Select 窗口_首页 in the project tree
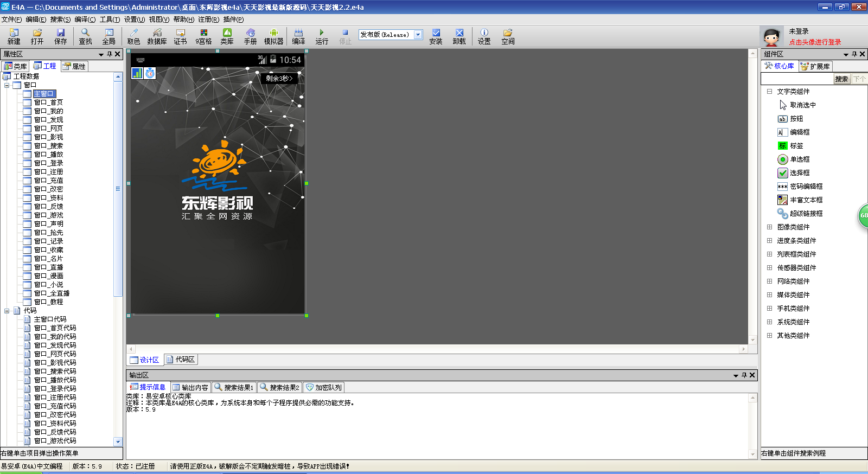 [48, 103]
